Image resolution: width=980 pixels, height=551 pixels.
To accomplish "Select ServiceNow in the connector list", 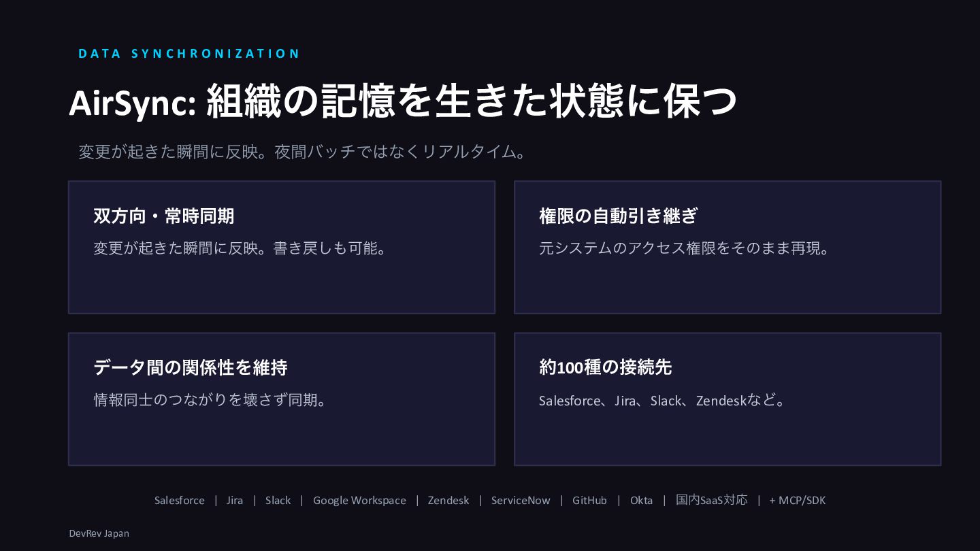I will (521, 501).
